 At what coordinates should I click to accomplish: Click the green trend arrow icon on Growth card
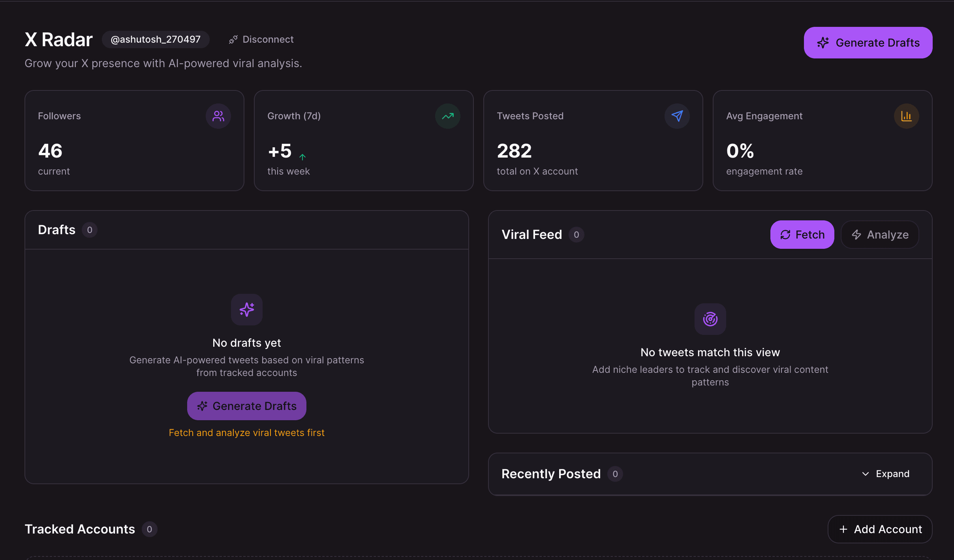click(447, 116)
